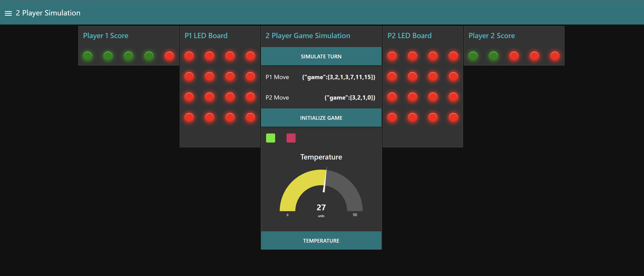Click the last red LED in Player 2 Score
Image resolution: width=644 pixels, height=276 pixels.
555,56
